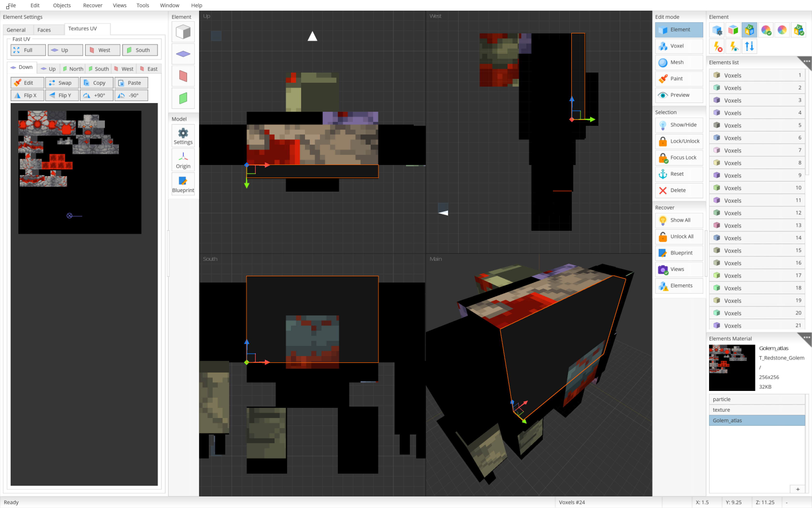The width and height of the screenshot is (812, 508).
Task: Click the purple horizontal plane icon
Action: pyautogui.click(x=183, y=54)
